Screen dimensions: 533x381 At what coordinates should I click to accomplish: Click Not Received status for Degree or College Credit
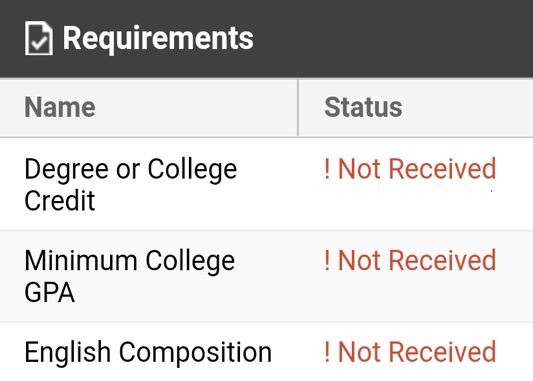pyautogui.click(x=410, y=169)
